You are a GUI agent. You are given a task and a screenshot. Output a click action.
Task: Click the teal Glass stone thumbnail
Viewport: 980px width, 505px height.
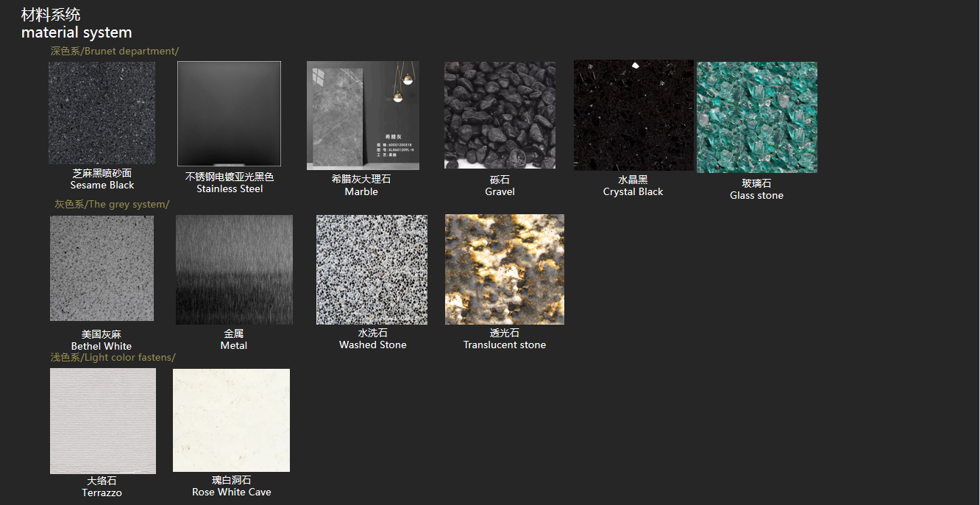[x=756, y=117]
